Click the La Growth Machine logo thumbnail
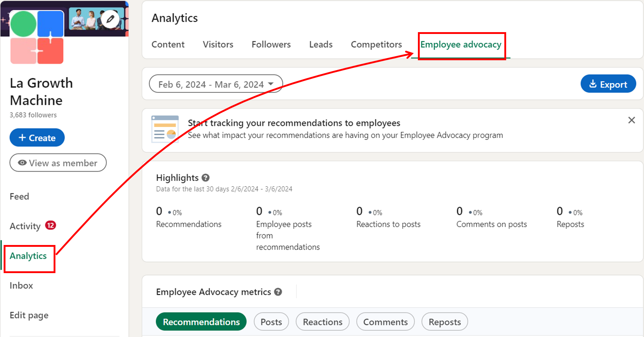 [x=36, y=37]
